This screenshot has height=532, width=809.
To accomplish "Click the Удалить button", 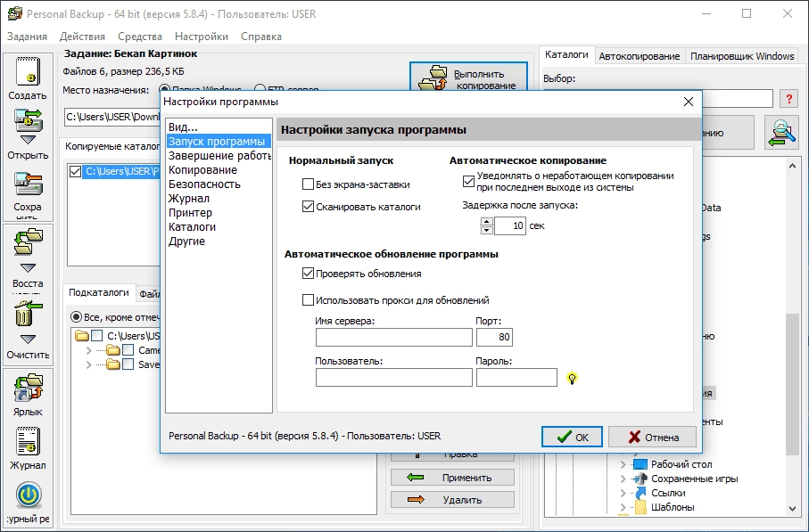I will point(452,500).
